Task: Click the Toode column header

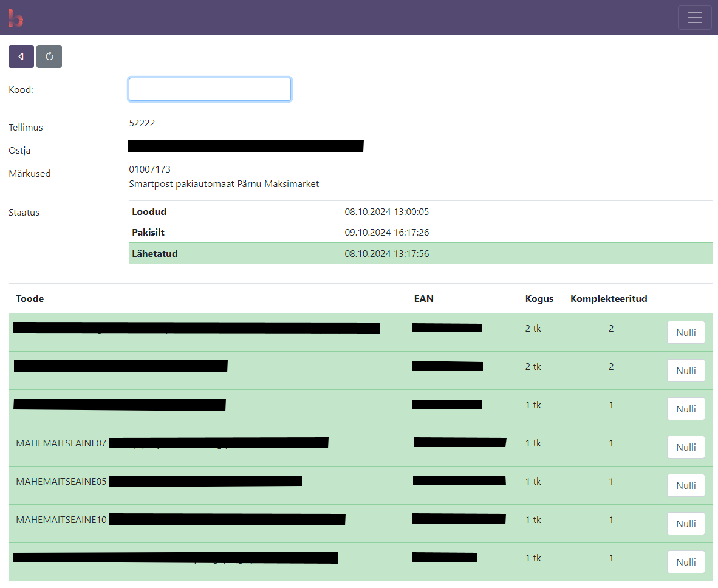Action: [x=30, y=299]
